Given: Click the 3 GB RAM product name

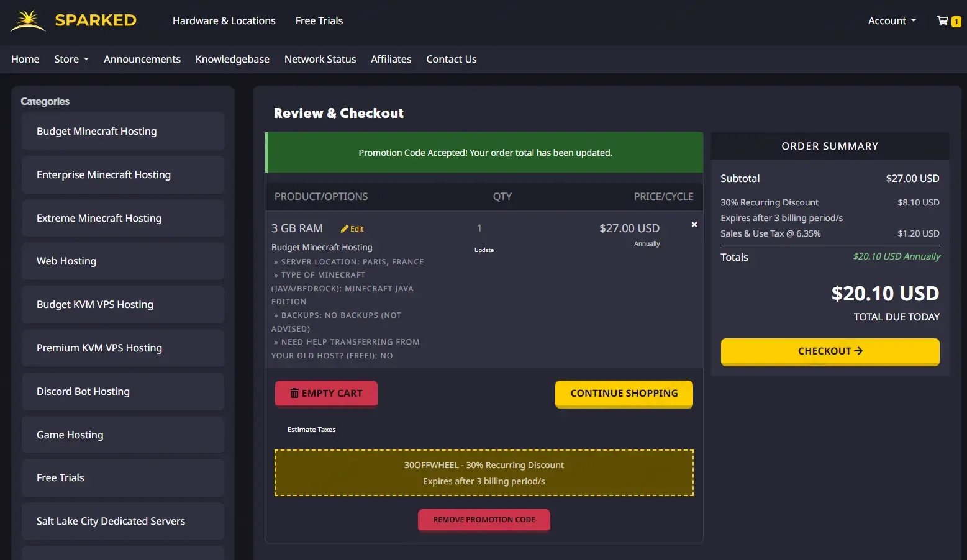Looking at the screenshot, I should point(297,228).
